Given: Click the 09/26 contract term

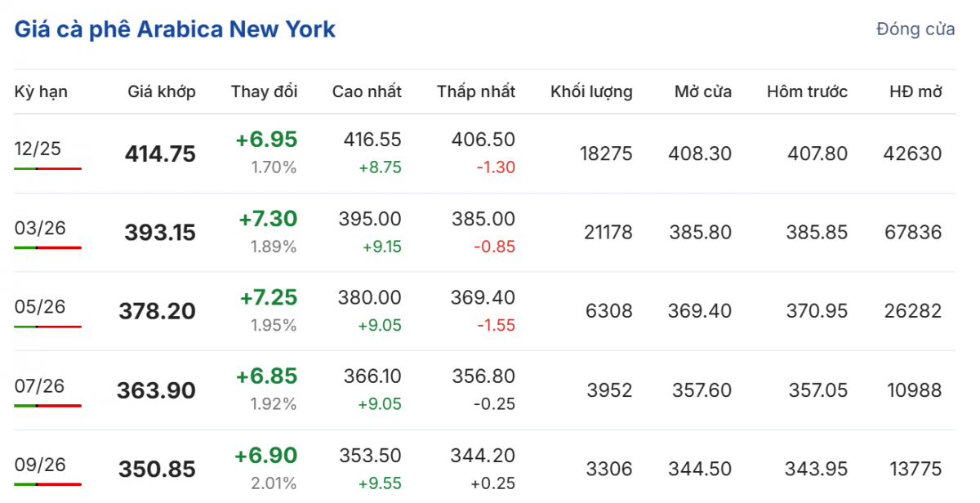Looking at the screenshot, I should click(x=40, y=465).
